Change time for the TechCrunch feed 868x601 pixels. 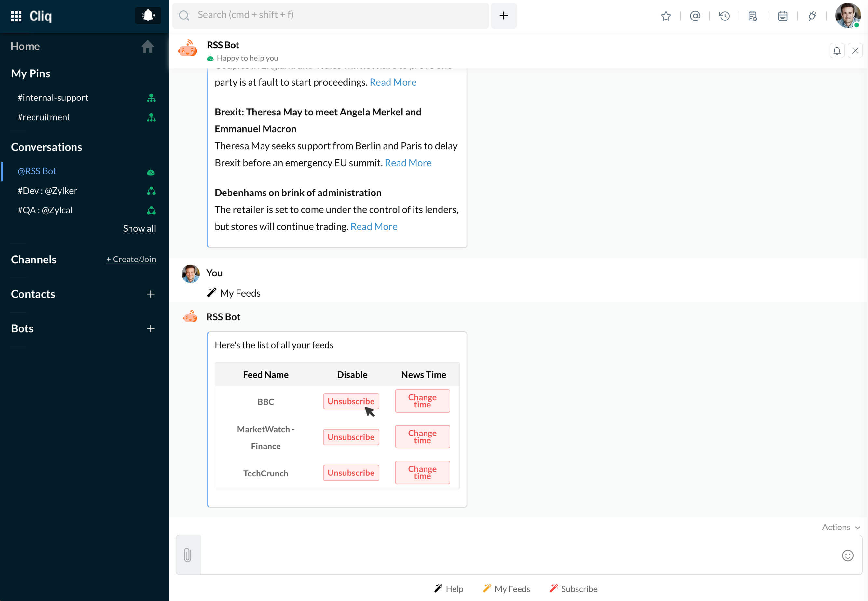click(422, 473)
